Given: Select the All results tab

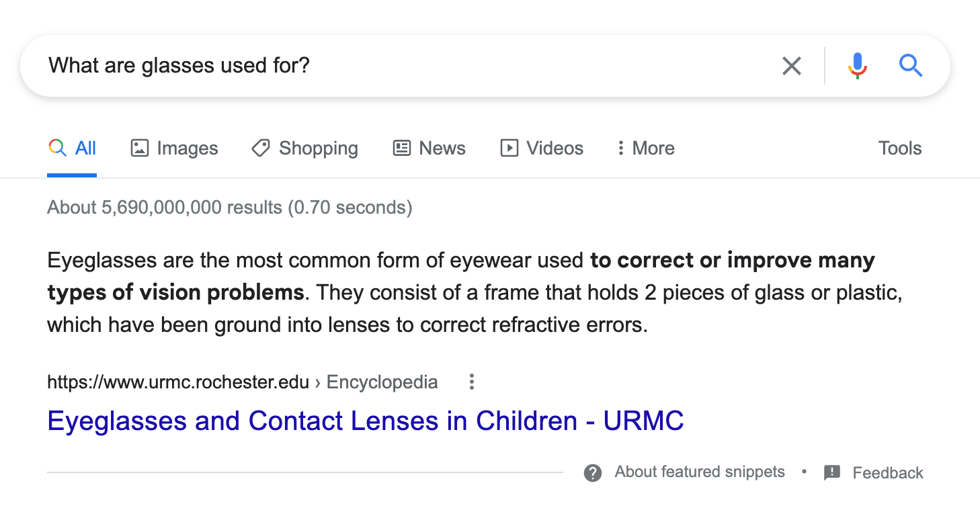Looking at the screenshot, I should coord(72,148).
